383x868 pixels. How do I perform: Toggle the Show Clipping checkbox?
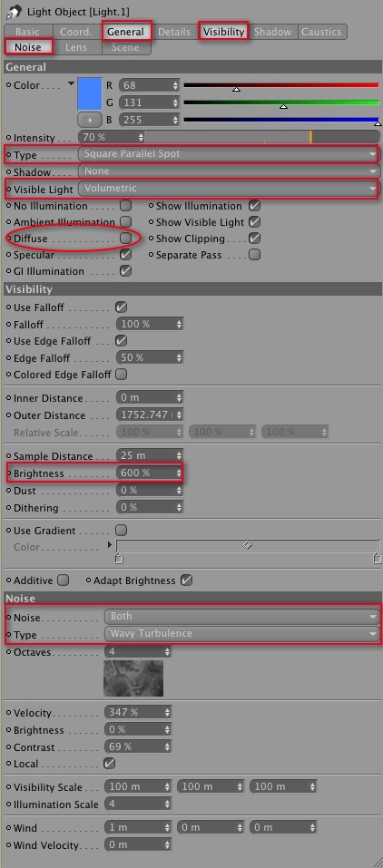coord(254,239)
